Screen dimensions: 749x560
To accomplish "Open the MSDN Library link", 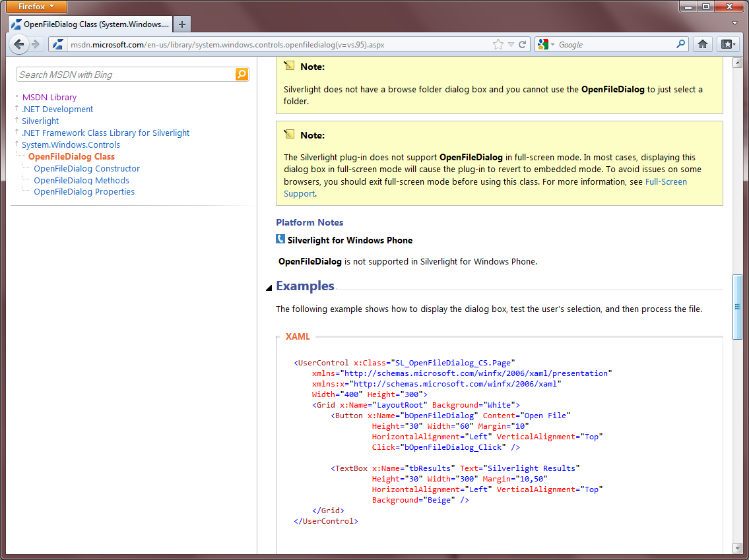I will 49,97.
